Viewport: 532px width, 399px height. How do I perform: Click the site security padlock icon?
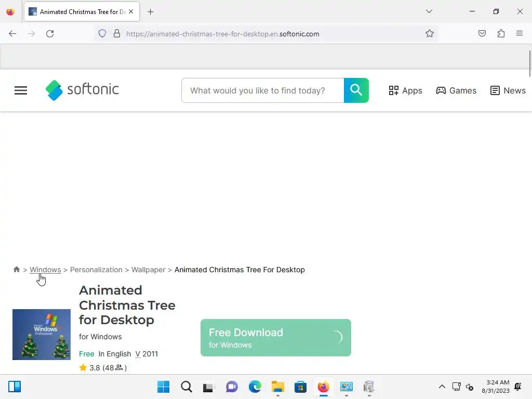tap(117, 34)
